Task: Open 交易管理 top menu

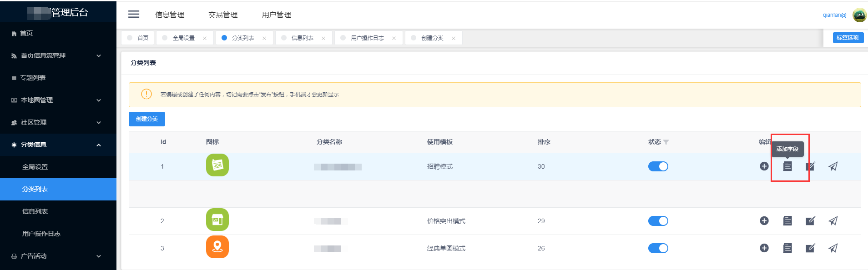Action: coord(223,15)
